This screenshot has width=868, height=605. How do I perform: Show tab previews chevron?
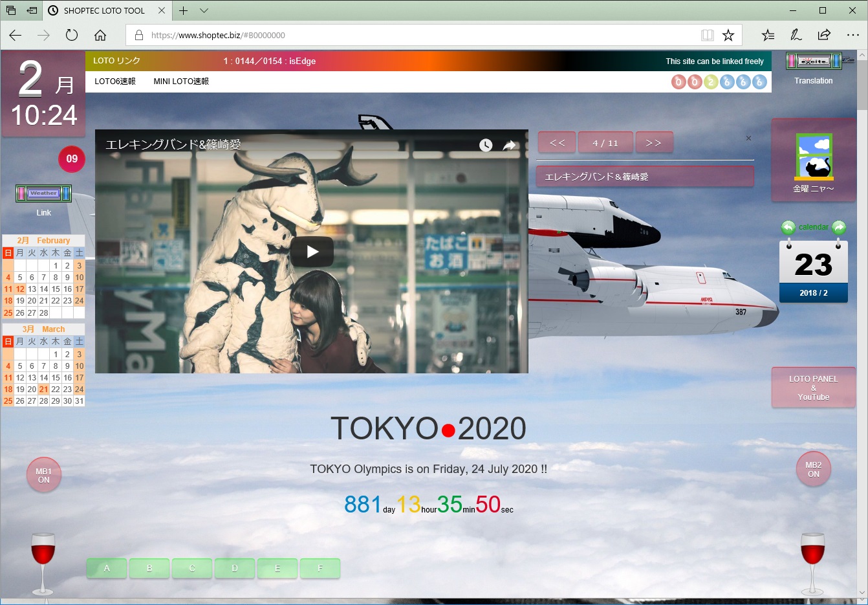[204, 10]
